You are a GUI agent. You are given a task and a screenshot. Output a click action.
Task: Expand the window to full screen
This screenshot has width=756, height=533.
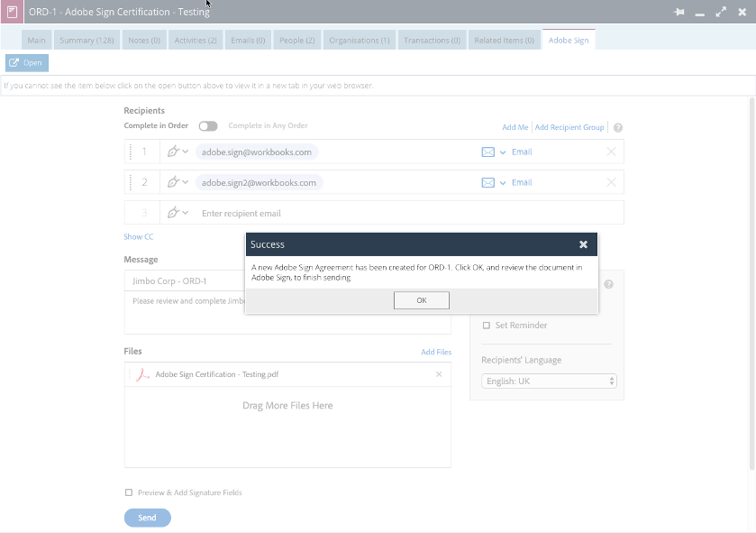tap(721, 12)
